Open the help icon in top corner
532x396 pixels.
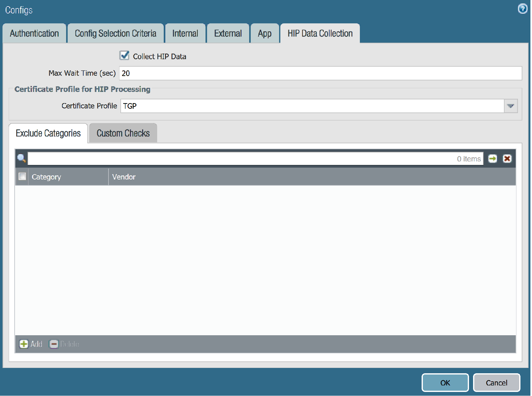522,9
